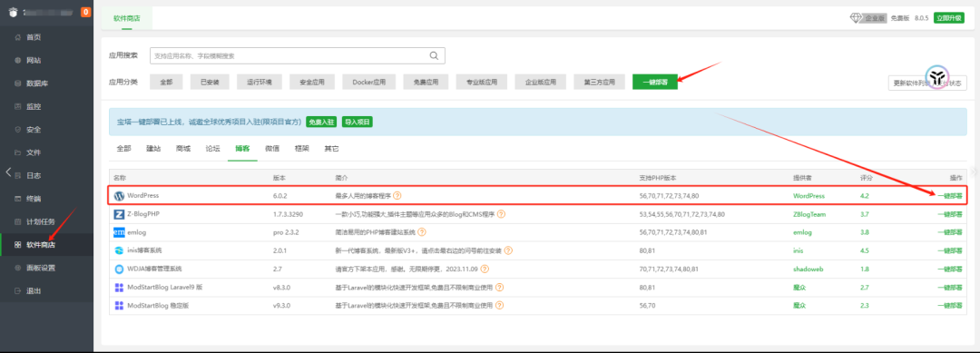Open the ZBlogTeam provider link
Viewport: 980px width, 353px height.
pos(810,214)
